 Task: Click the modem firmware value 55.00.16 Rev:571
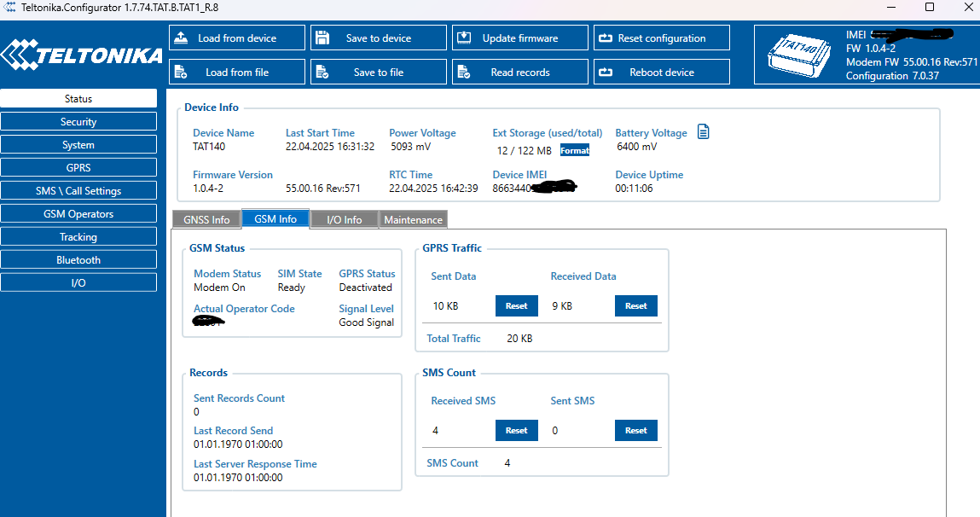coord(323,189)
